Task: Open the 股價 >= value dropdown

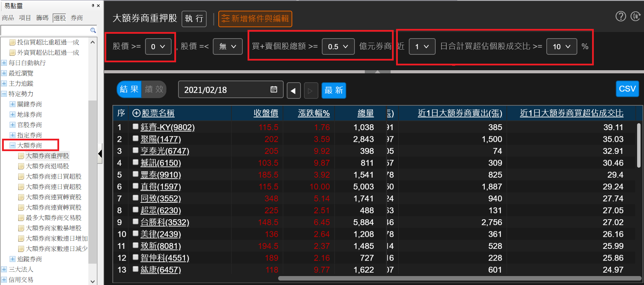Action: coord(158,46)
